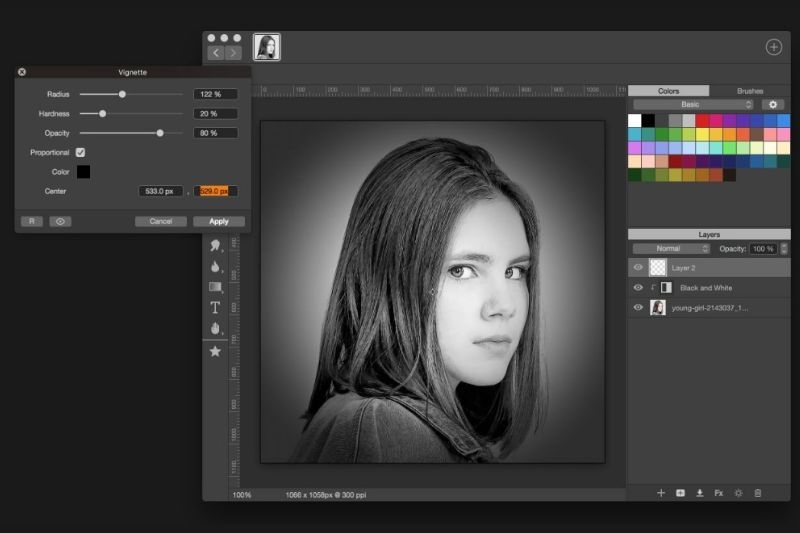The image size is (800, 533).
Task: Delete layer with trash icon
Action: (758, 493)
